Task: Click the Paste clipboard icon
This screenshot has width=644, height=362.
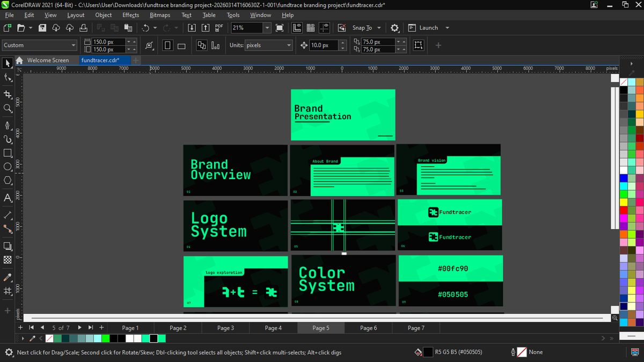Action: (128, 28)
